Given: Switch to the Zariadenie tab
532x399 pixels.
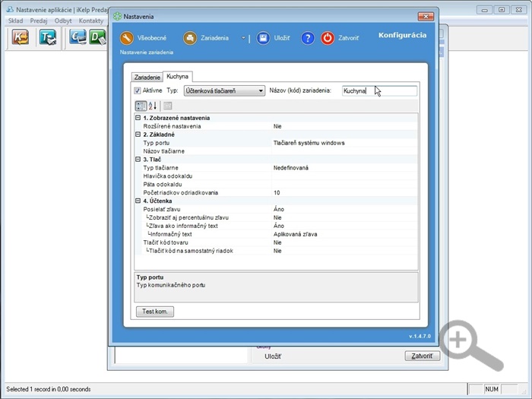Looking at the screenshot, I should tap(147, 78).
